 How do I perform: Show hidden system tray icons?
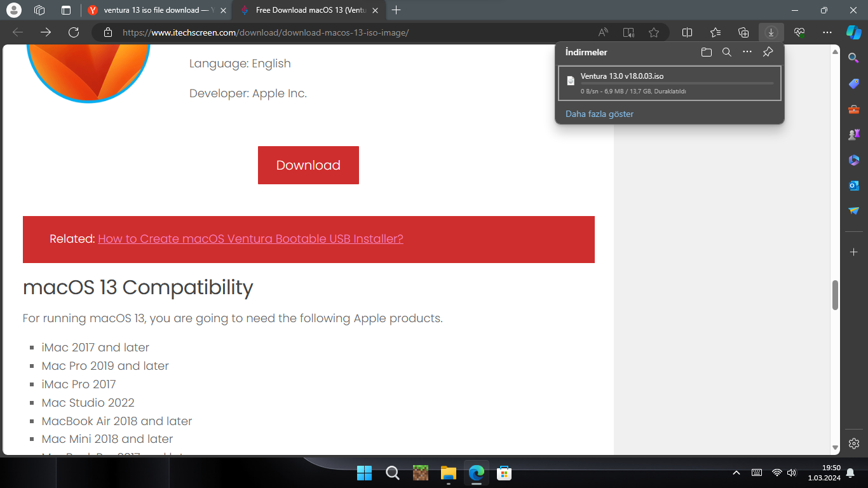pos(736,473)
